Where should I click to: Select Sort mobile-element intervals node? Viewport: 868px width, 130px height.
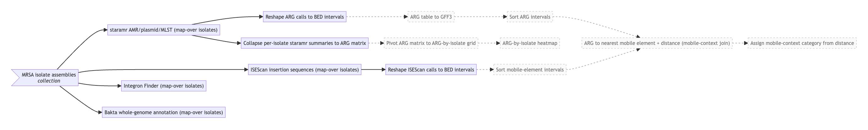click(530, 70)
